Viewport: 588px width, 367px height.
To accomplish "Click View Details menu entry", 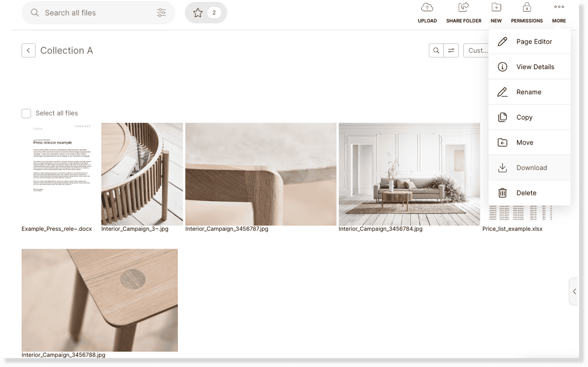I will pos(536,66).
